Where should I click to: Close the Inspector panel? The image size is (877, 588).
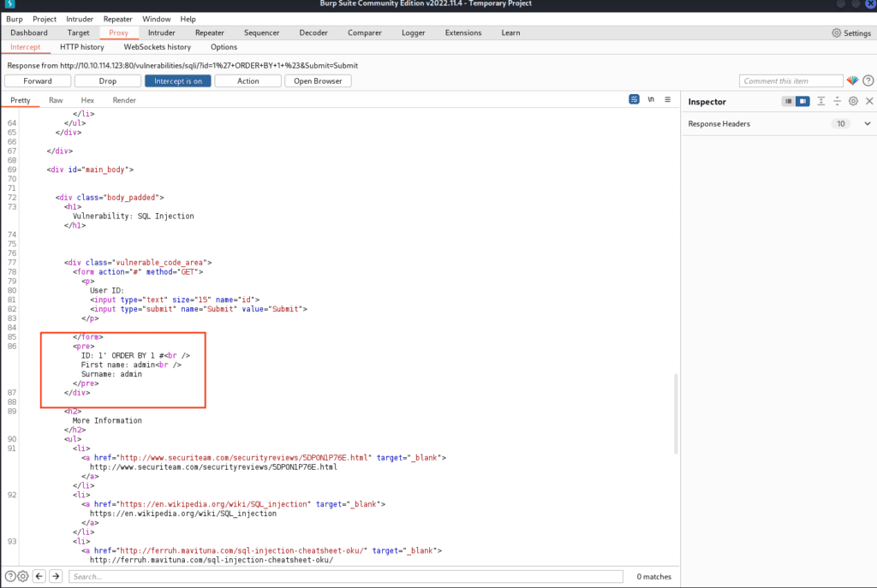pos(869,101)
